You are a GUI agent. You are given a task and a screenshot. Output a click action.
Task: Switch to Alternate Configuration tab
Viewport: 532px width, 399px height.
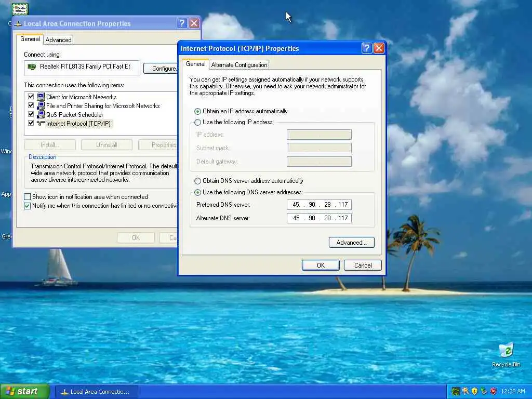tap(239, 65)
